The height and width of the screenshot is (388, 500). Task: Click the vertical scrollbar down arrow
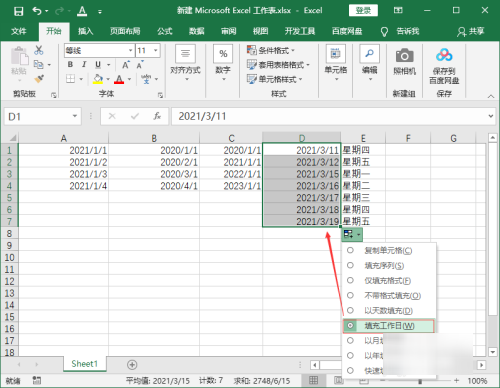coord(492,352)
